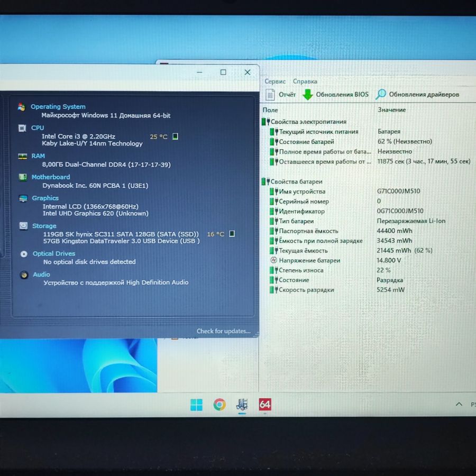The width and height of the screenshot is (476, 476).
Task: Click the Отчёт report toolbar button
Action: point(280,95)
